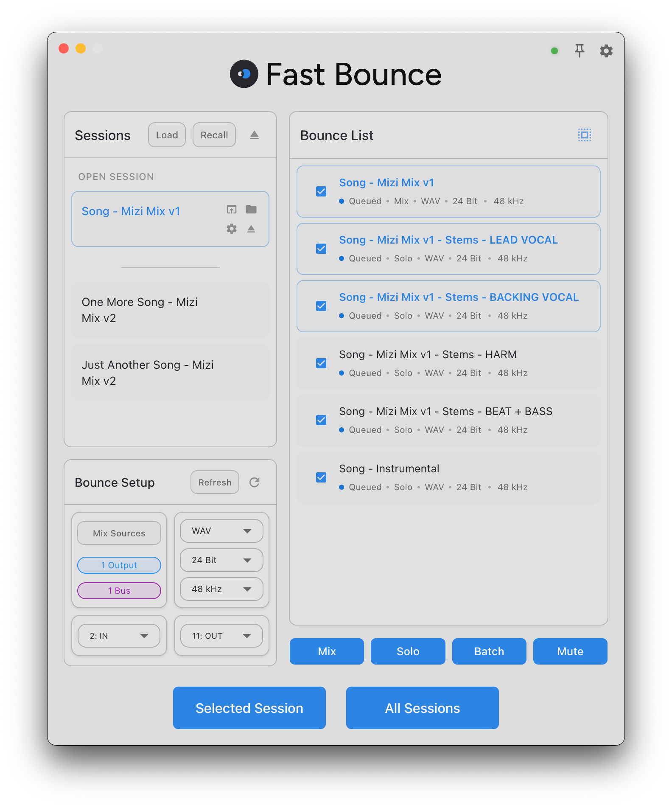The image size is (672, 808).
Task: Bounce All Sessions
Action: click(423, 708)
